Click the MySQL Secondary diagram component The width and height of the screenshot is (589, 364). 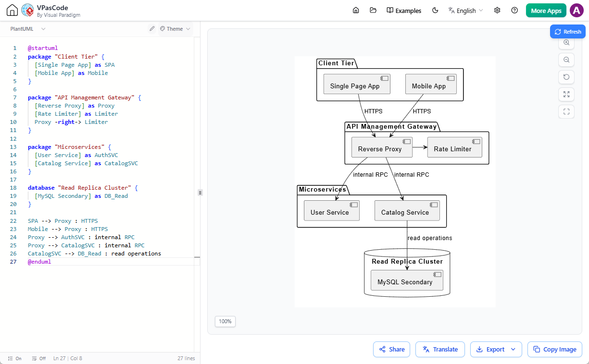tap(407, 280)
